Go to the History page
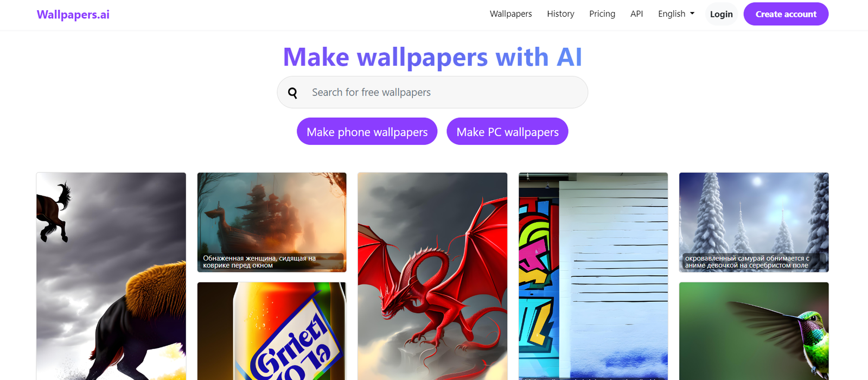 560,14
